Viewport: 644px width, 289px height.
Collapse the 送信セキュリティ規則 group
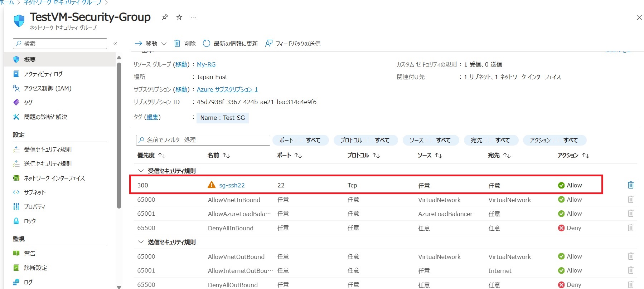(x=141, y=242)
